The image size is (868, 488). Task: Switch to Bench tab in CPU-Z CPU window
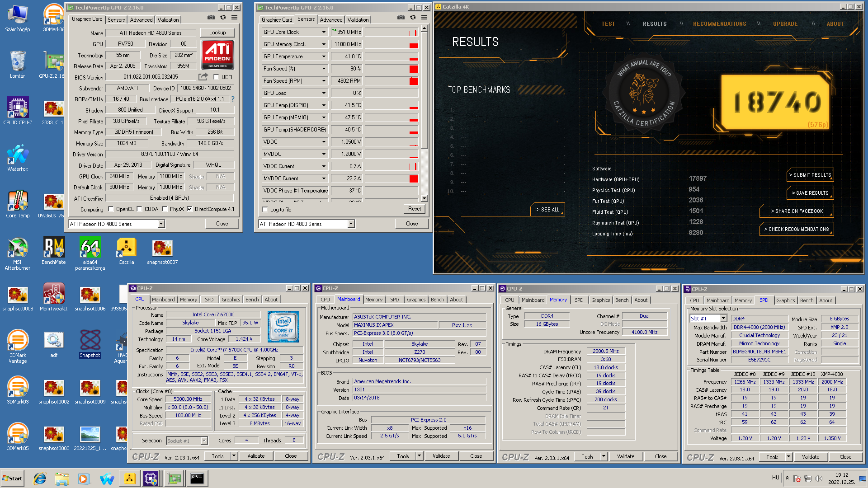252,300
